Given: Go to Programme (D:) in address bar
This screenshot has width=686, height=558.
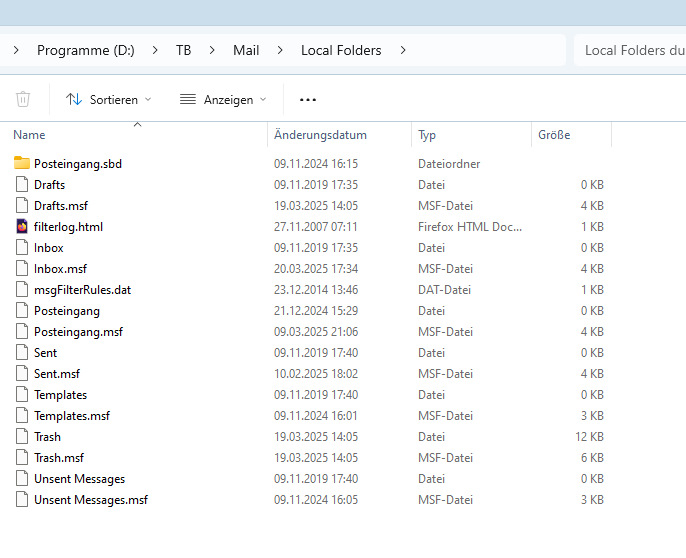Looking at the screenshot, I should (x=86, y=50).
